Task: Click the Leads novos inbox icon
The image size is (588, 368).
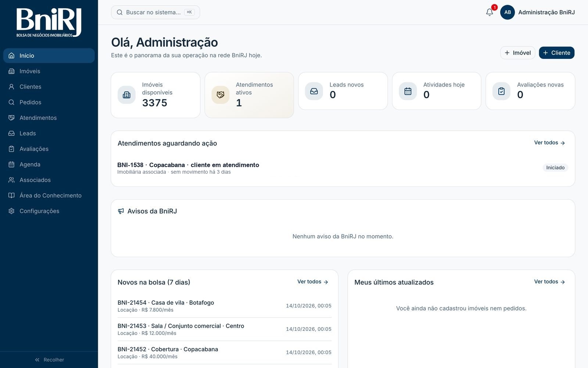Action: click(x=314, y=91)
